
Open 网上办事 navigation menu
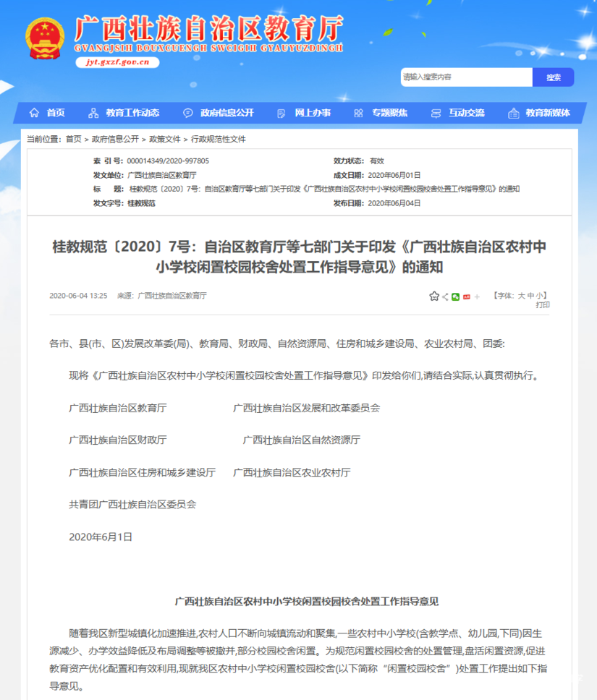point(313,113)
